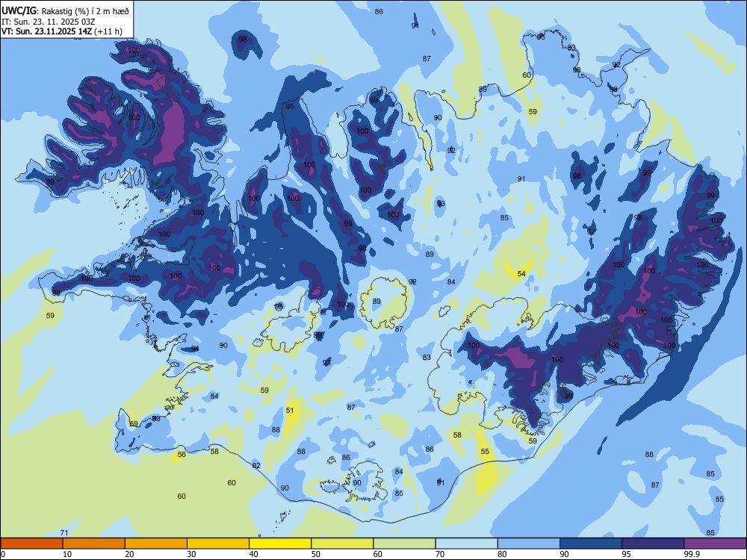This screenshot has width=747, height=560.
Task: Pick the 20–30 amber legend segment
Action: (156, 544)
